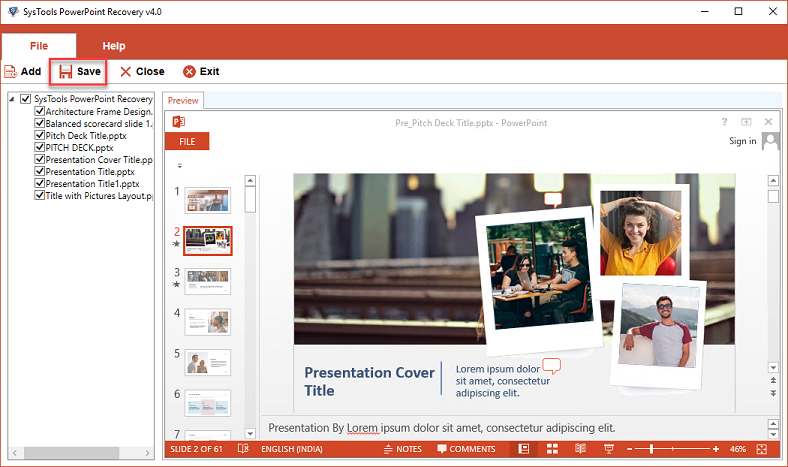The width and height of the screenshot is (788, 467).
Task: Click the spell check icon in status bar
Action: coord(243,448)
